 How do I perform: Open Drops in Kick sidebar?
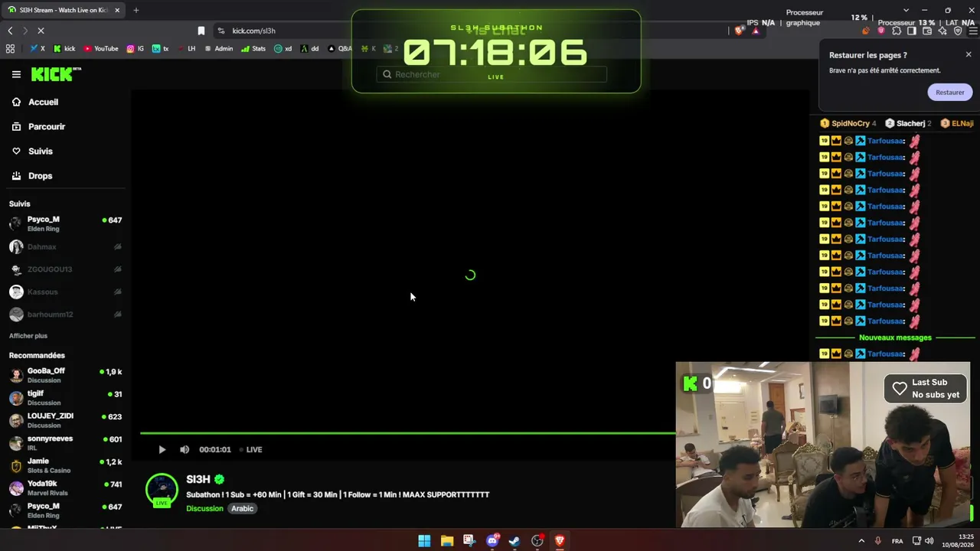32,175
